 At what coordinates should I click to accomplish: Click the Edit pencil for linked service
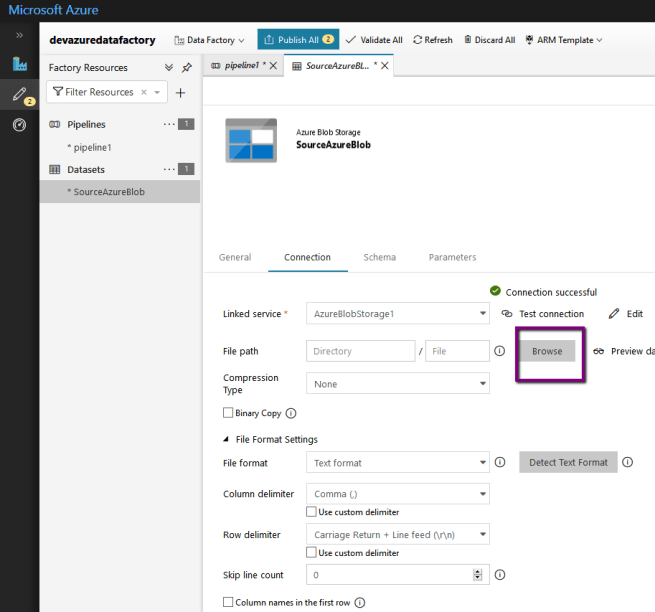point(626,314)
